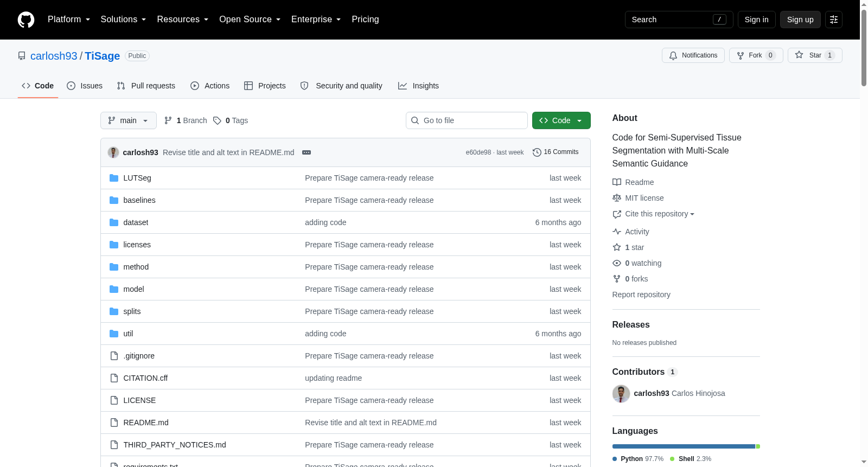Expand the Solutions menu
This screenshot has width=868, height=467.
point(124,20)
